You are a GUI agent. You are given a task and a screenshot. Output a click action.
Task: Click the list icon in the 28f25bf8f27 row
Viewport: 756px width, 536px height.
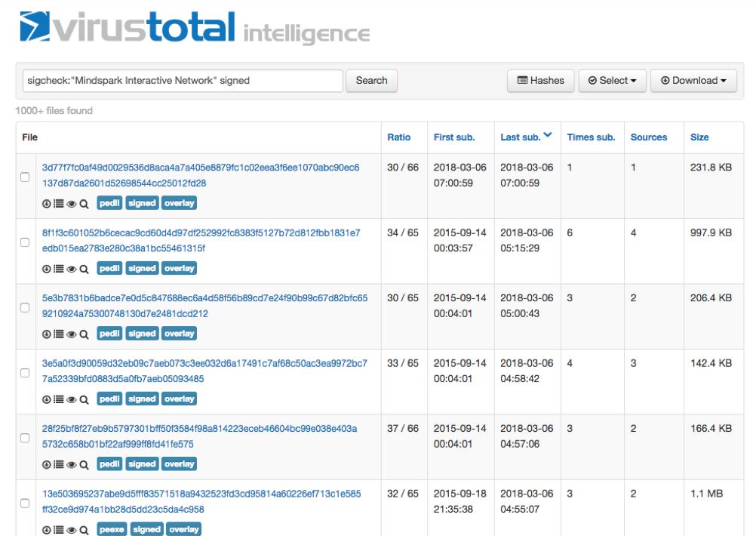[x=58, y=464]
